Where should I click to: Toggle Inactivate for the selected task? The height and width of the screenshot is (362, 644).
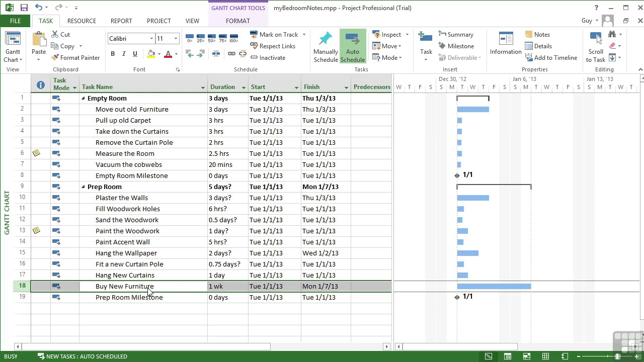click(268, 57)
